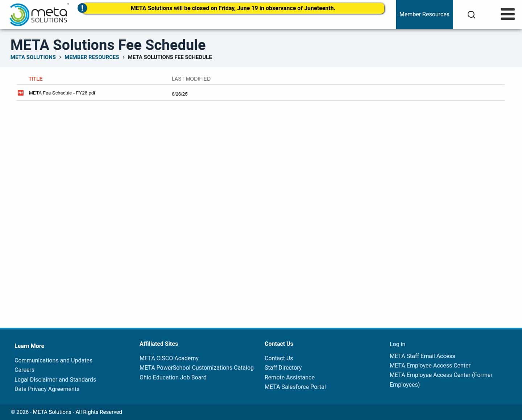This screenshot has width=522, height=420.
Task: Open Communications and Updates link
Action: click(x=53, y=361)
